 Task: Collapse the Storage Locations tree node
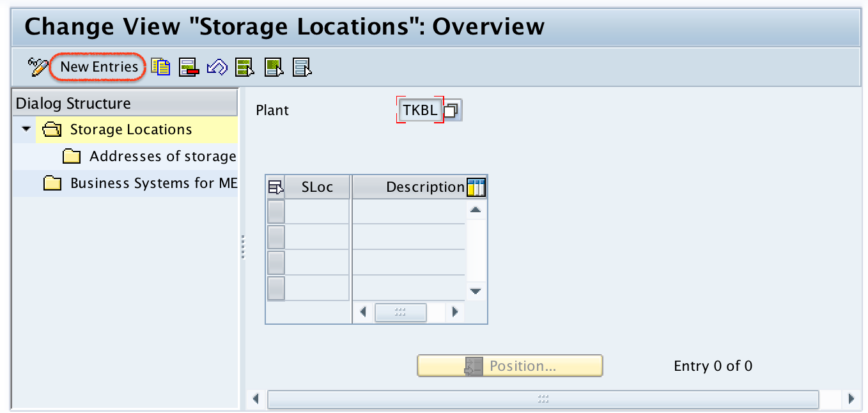26,129
